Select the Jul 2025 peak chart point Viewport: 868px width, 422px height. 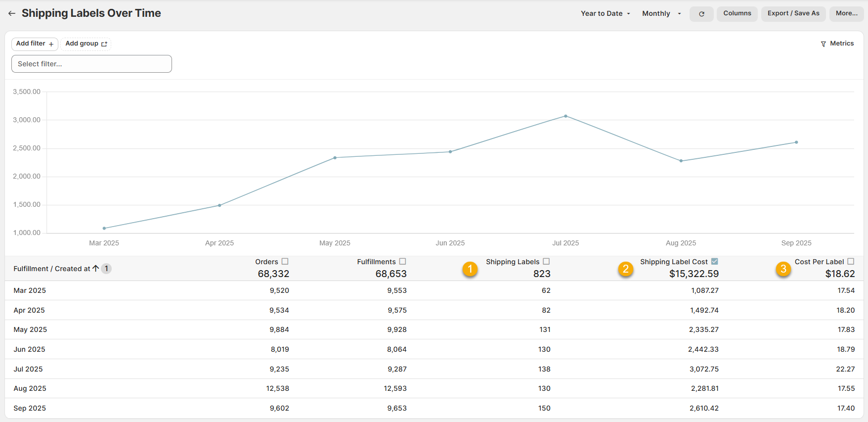(565, 116)
